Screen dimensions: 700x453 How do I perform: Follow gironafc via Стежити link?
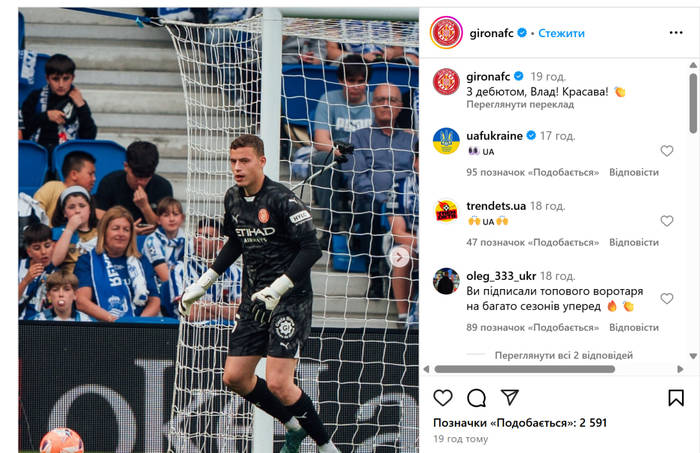click(x=561, y=33)
